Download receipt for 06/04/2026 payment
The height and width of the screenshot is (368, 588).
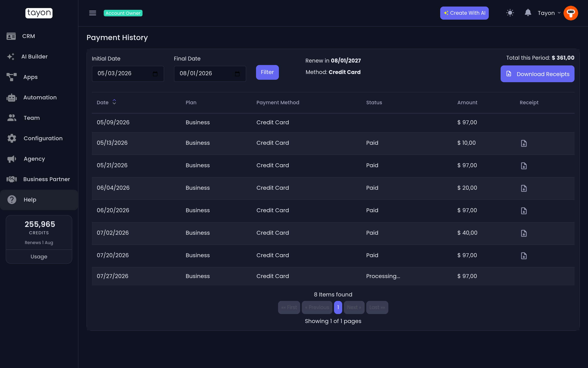tap(524, 188)
